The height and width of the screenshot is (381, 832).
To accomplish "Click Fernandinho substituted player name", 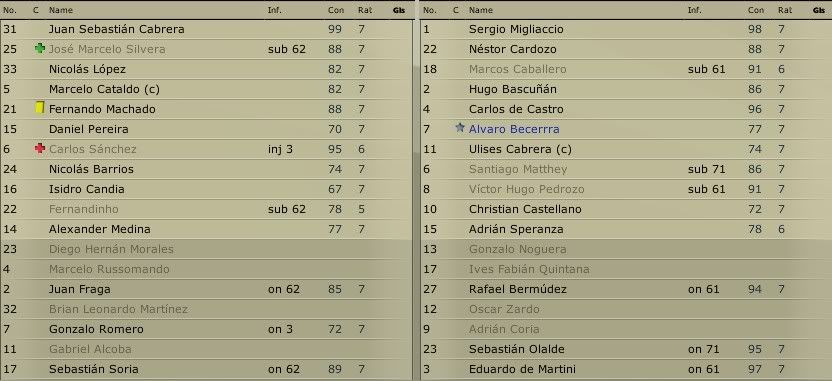I will (83, 209).
